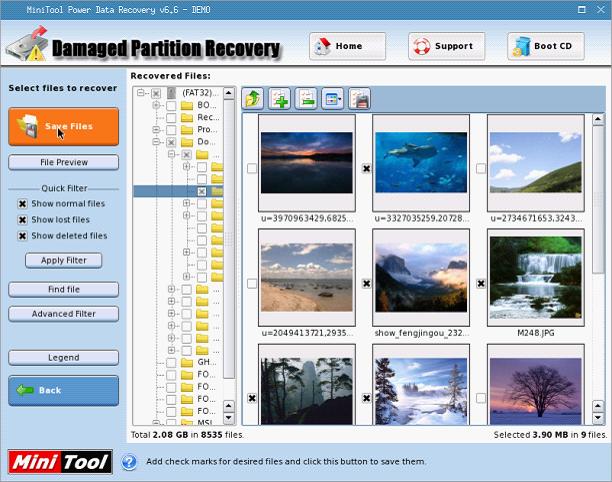Click save selected files disk icon

[359, 99]
